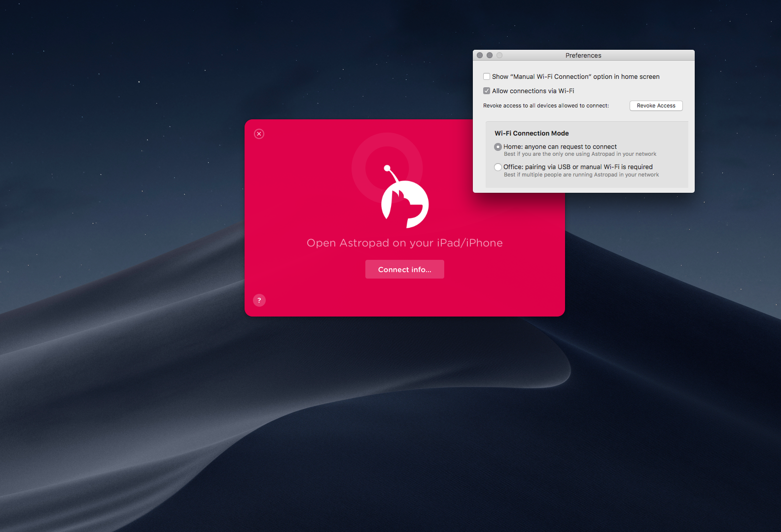781x532 pixels.
Task: Uncheck Allow connections via Wi-Fi
Action: (x=487, y=91)
